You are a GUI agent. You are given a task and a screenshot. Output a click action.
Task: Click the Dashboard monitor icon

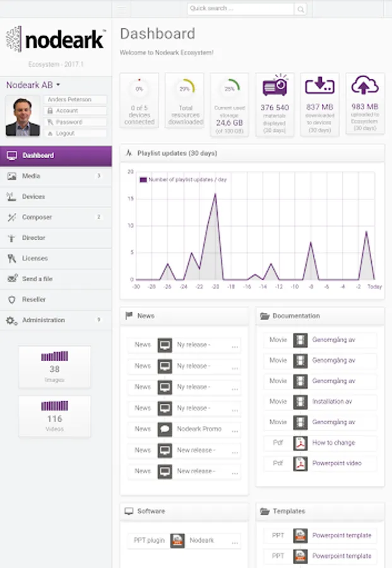pyautogui.click(x=12, y=156)
